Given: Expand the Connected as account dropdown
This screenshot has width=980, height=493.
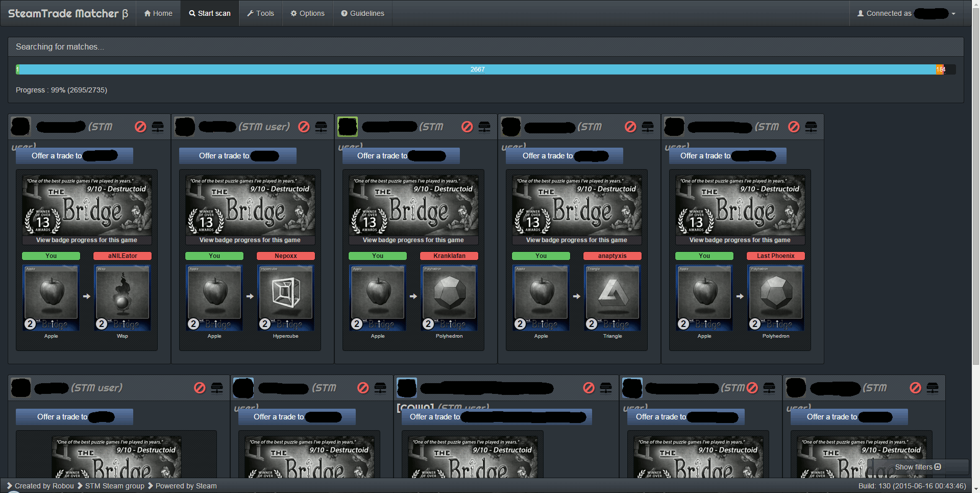Looking at the screenshot, I should coord(906,13).
